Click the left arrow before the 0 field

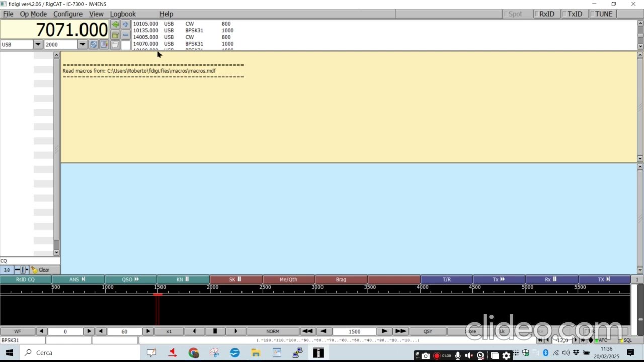tap(41, 331)
